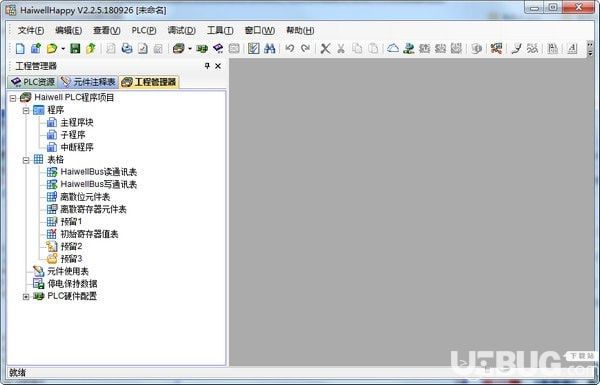Click the network computers icon next to cloud
Viewport: 600px width, 385px height.
click(409, 49)
